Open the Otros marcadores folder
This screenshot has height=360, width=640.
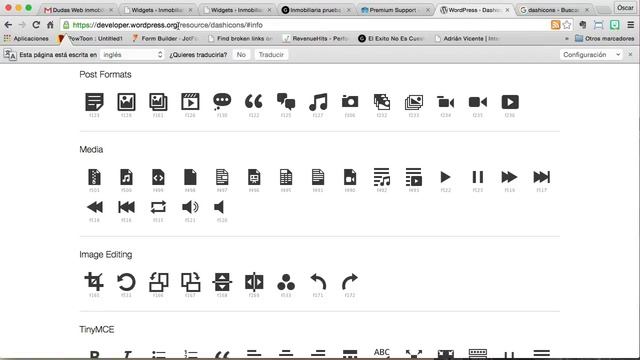(605, 38)
